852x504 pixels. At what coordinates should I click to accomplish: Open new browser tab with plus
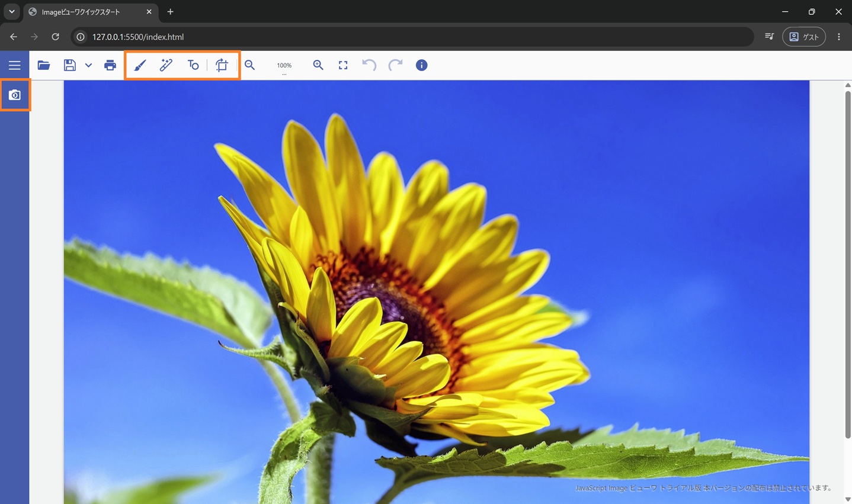click(x=170, y=12)
